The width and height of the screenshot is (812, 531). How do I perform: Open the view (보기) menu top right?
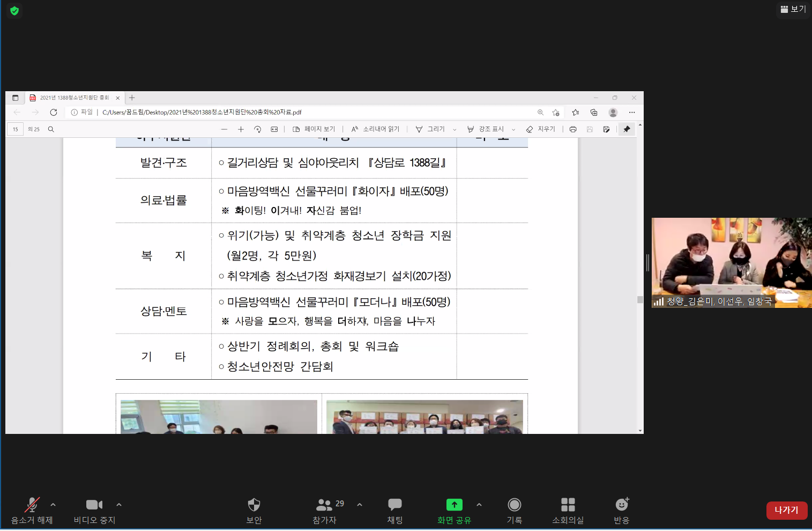pyautogui.click(x=793, y=9)
